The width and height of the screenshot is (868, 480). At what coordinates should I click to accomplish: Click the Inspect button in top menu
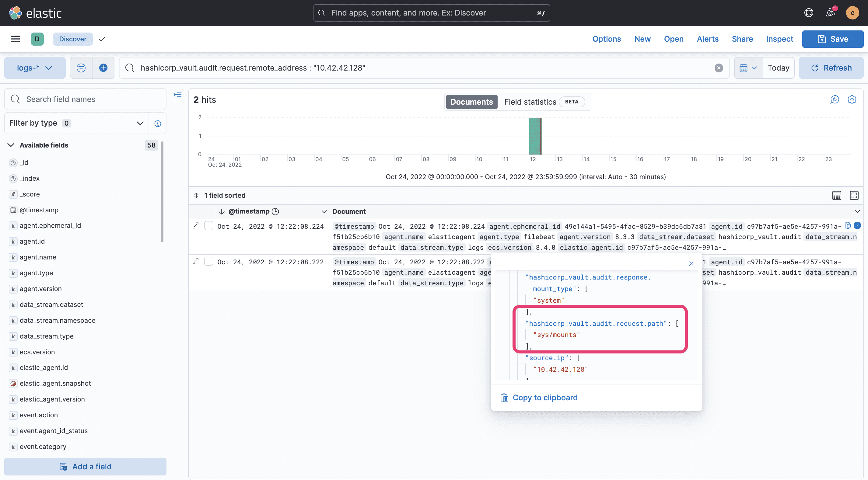pyautogui.click(x=779, y=39)
